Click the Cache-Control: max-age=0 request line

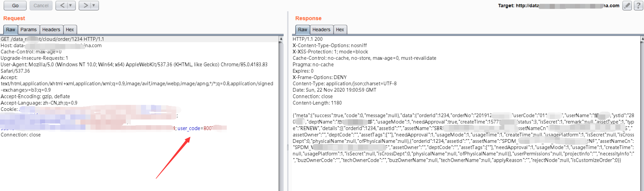click(31, 52)
